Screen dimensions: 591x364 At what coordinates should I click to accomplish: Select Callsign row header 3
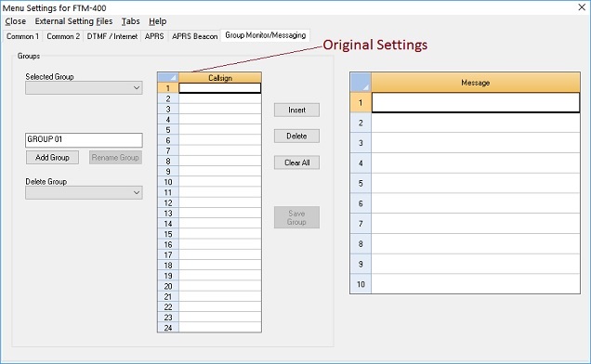(x=168, y=110)
